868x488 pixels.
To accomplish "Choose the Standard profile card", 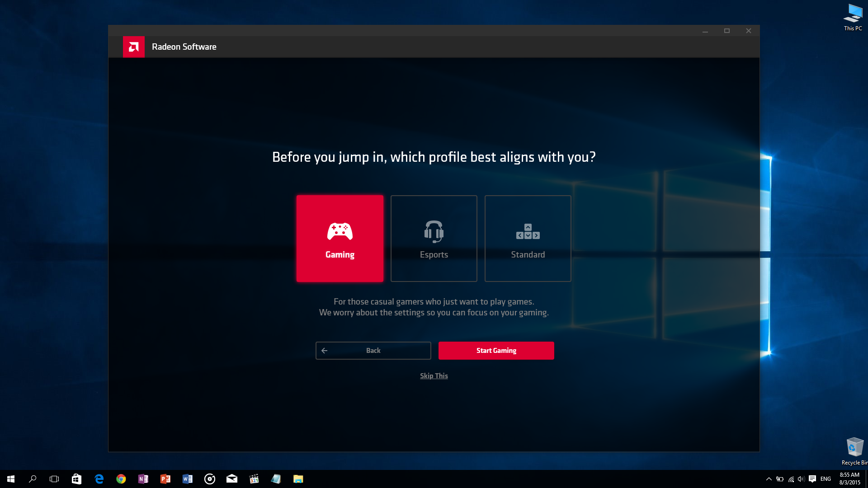I will click(528, 238).
